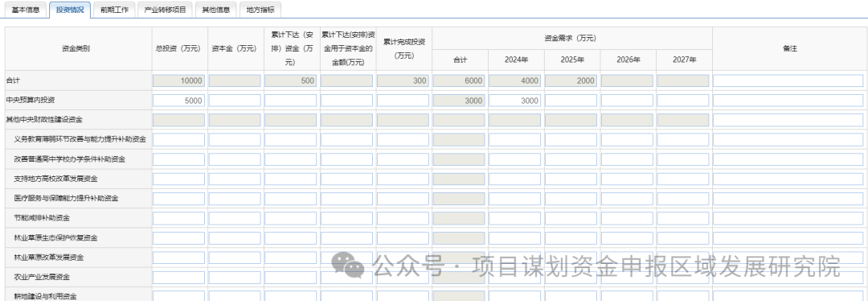Click 总投资 field for 义务教育薄弱环节 row
868x301 pixels.
178,140
